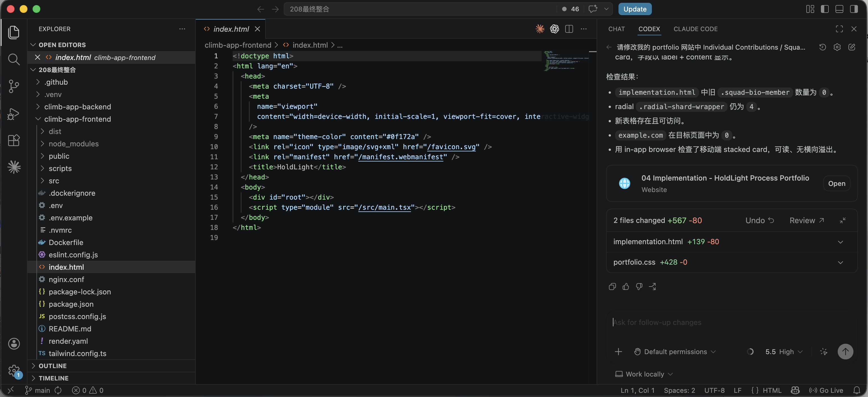The image size is (868, 397).
Task: Open notifications bell in status bar
Action: pos(857,390)
